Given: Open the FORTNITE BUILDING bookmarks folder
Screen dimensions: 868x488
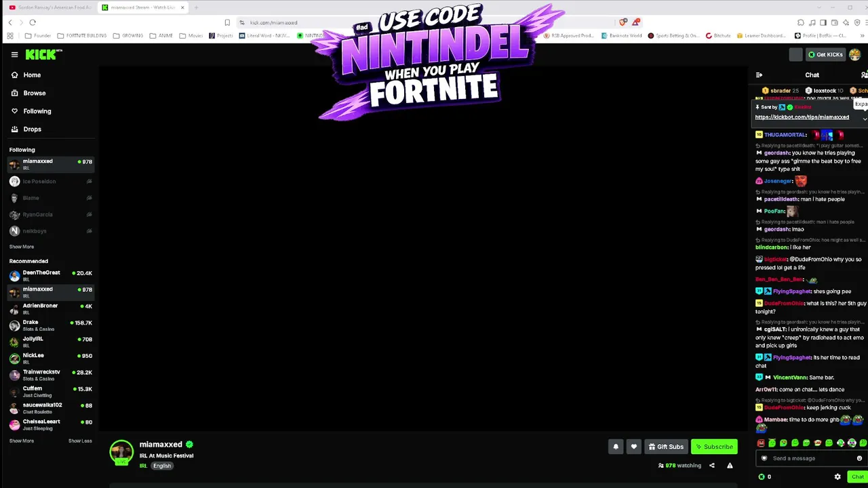Looking at the screenshot, I should click(82, 36).
